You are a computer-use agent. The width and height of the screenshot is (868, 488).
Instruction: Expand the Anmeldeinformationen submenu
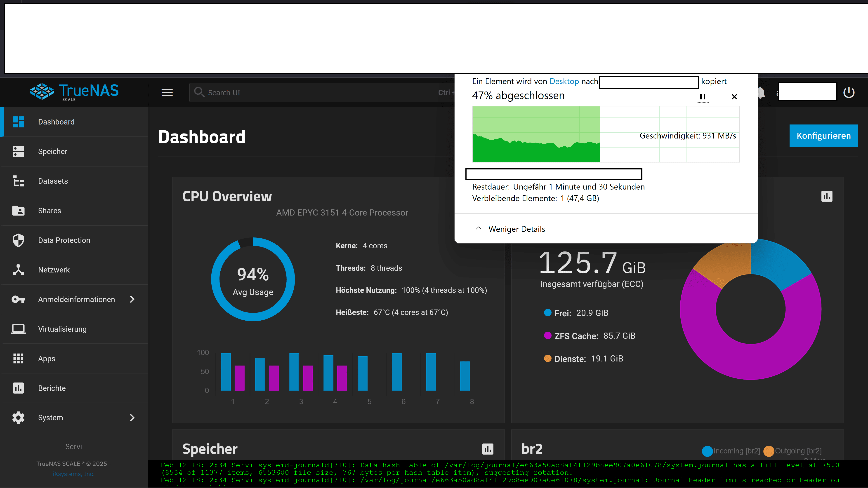point(132,299)
